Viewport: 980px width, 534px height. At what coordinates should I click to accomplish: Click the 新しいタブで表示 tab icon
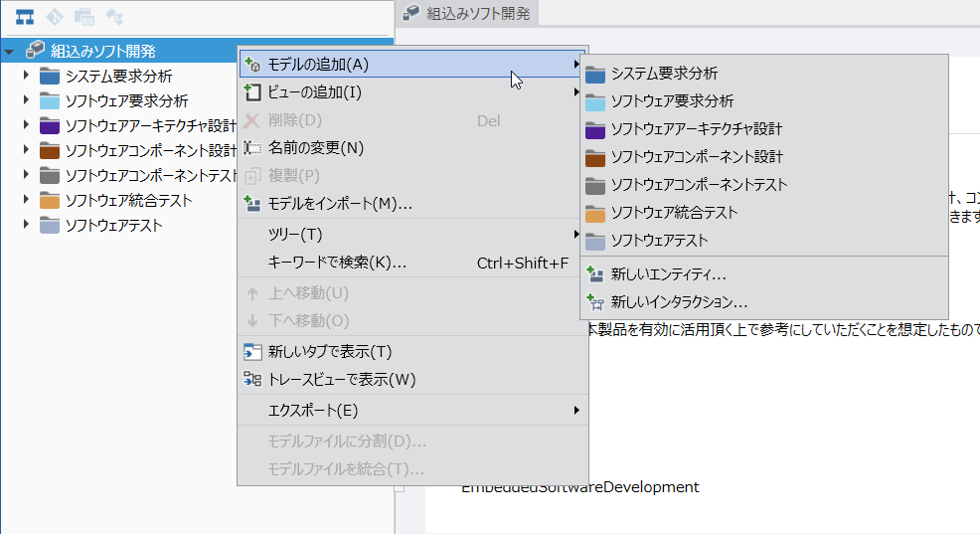pos(252,351)
